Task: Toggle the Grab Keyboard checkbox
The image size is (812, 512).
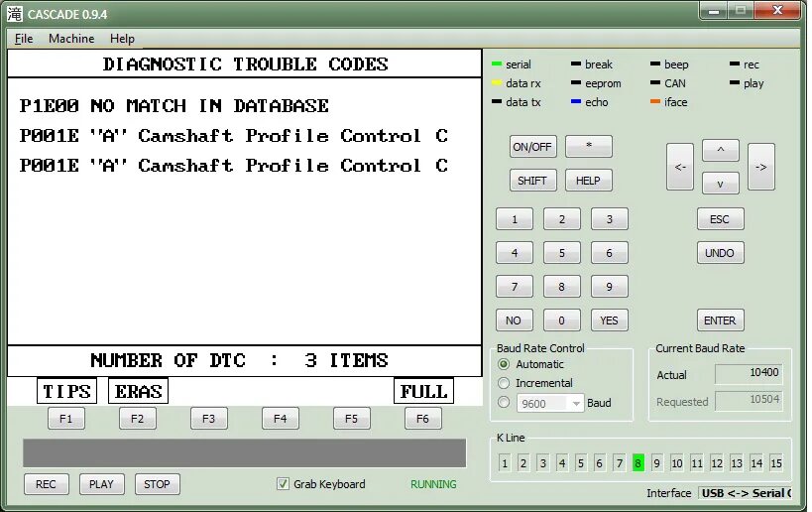Action: [x=283, y=484]
